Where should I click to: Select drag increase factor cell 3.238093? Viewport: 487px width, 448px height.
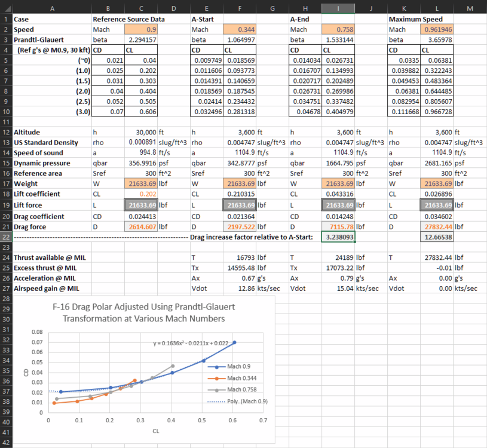[x=338, y=237]
